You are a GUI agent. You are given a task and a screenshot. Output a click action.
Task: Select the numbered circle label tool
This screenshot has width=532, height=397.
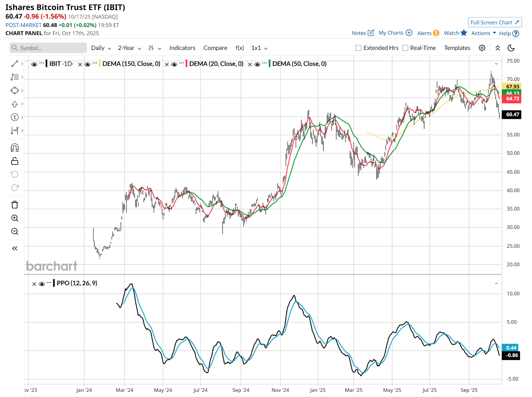tap(15, 117)
